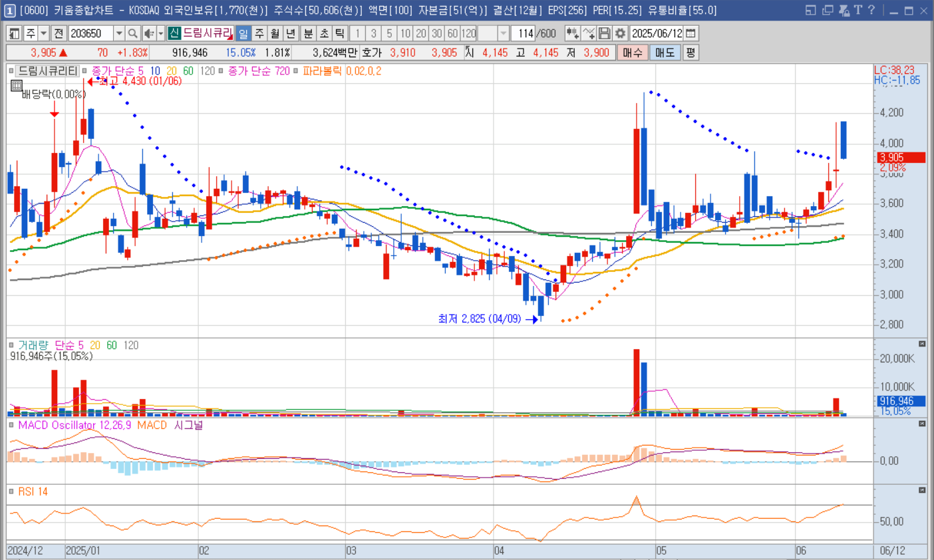Expand the sound alert dropdown arrow
Image resolution: width=934 pixels, height=560 pixels.
click(160, 33)
